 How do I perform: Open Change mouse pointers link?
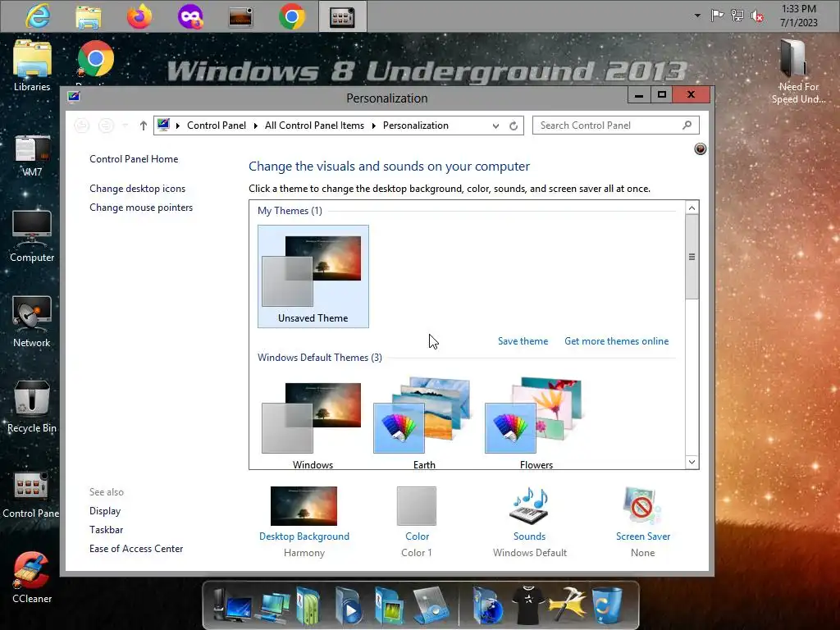141,208
